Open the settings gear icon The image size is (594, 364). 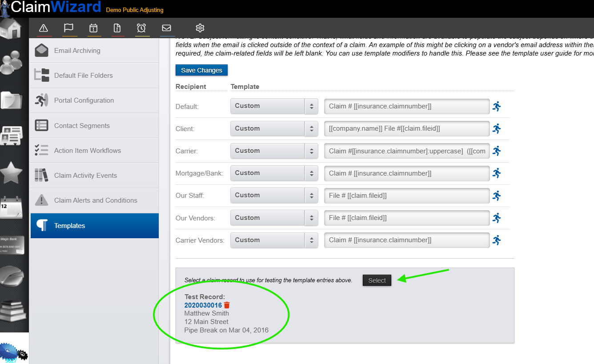coord(200,28)
